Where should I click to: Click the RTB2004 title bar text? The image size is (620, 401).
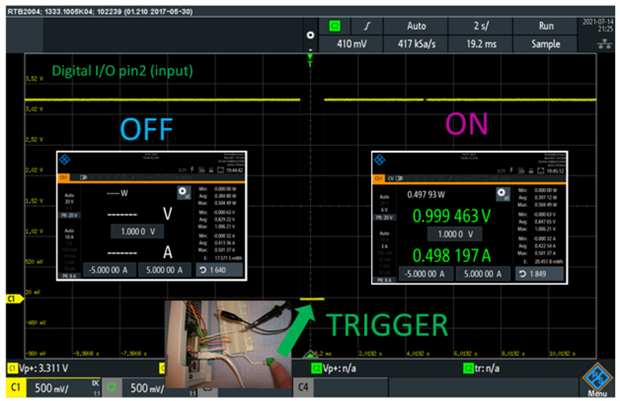(100, 11)
